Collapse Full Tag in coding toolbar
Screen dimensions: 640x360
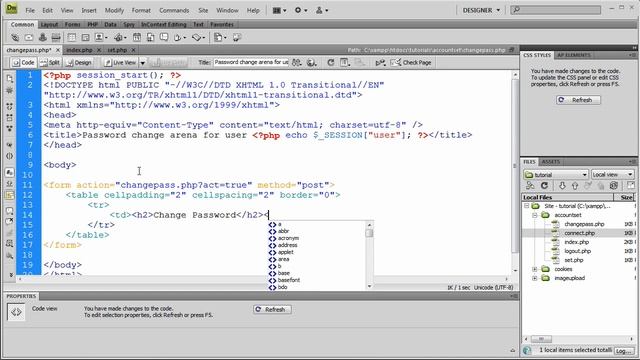tap(9, 107)
